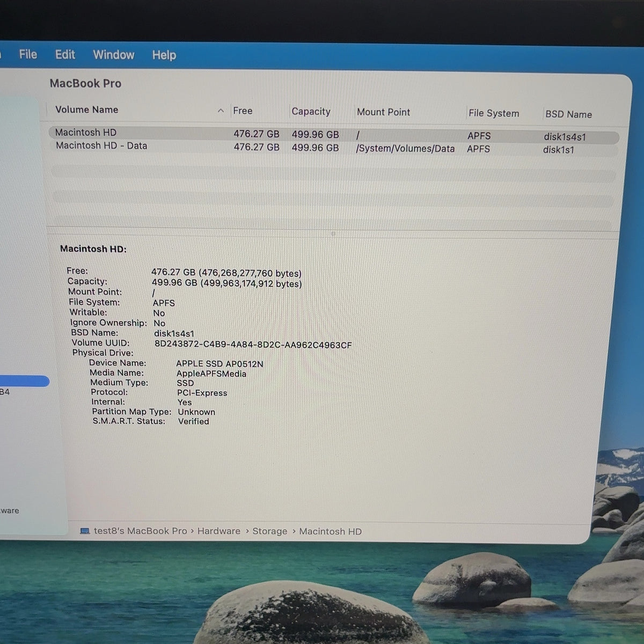644x644 pixels.
Task: Click Storage in the path bar
Action: 269,531
